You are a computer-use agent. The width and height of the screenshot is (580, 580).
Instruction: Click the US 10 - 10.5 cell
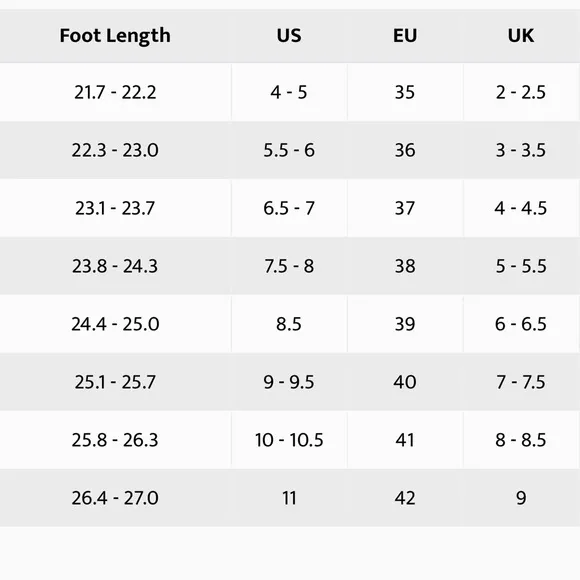289,440
